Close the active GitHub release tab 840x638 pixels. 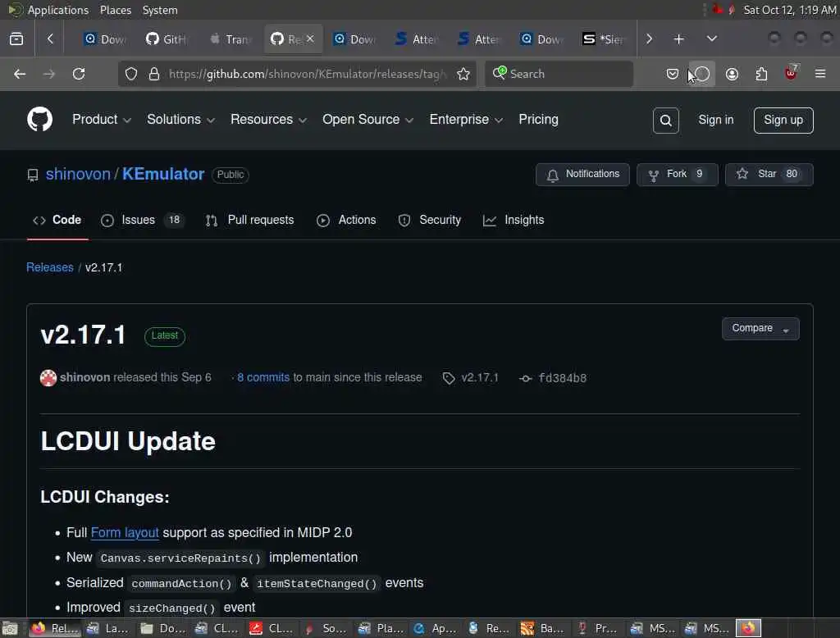310,39
